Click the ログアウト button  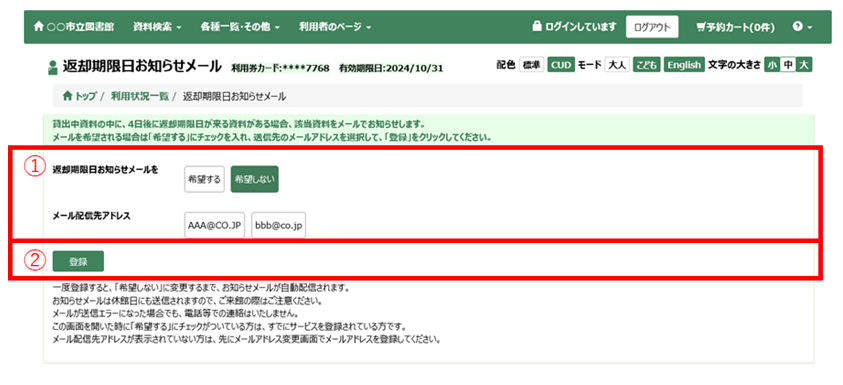[x=652, y=27]
